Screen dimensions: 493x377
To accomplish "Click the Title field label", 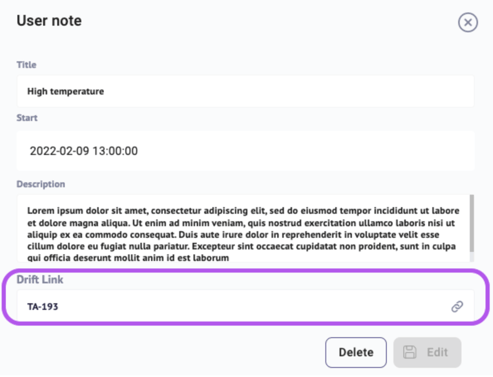I will point(26,65).
